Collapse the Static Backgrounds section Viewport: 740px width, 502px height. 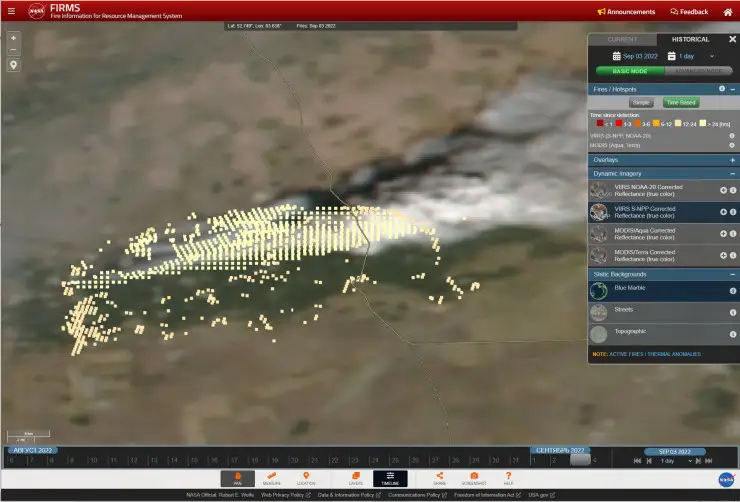[732, 274]
